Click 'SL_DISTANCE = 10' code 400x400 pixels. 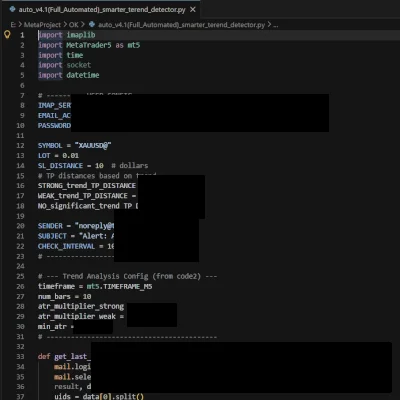71,165
